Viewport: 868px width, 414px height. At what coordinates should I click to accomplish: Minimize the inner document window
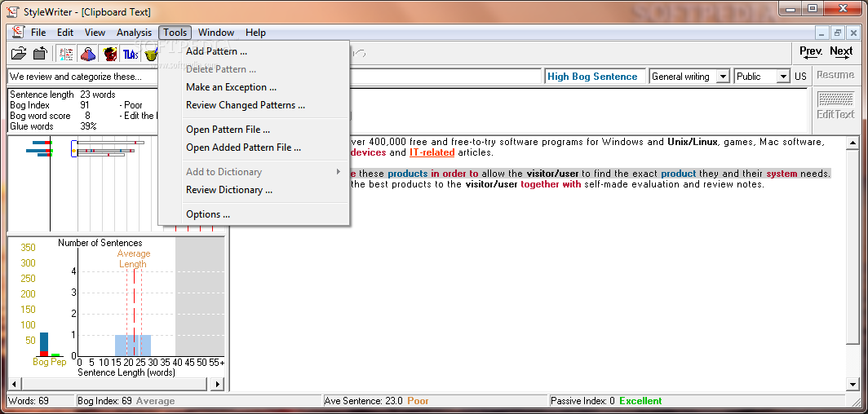tap(823, 33)
